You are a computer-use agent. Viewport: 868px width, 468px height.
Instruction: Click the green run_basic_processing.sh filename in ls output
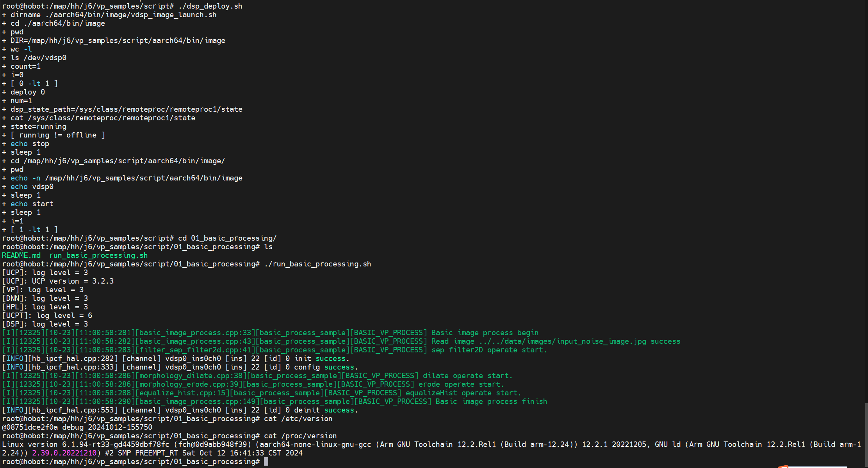(x=98, y=255)
